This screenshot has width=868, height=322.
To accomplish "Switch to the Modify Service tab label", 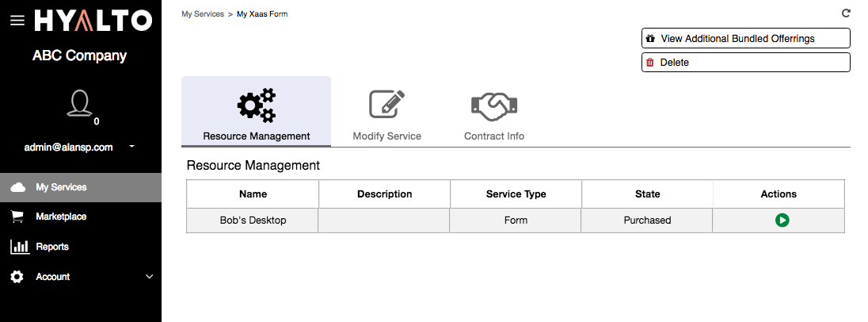I will [x=387, y=136].
